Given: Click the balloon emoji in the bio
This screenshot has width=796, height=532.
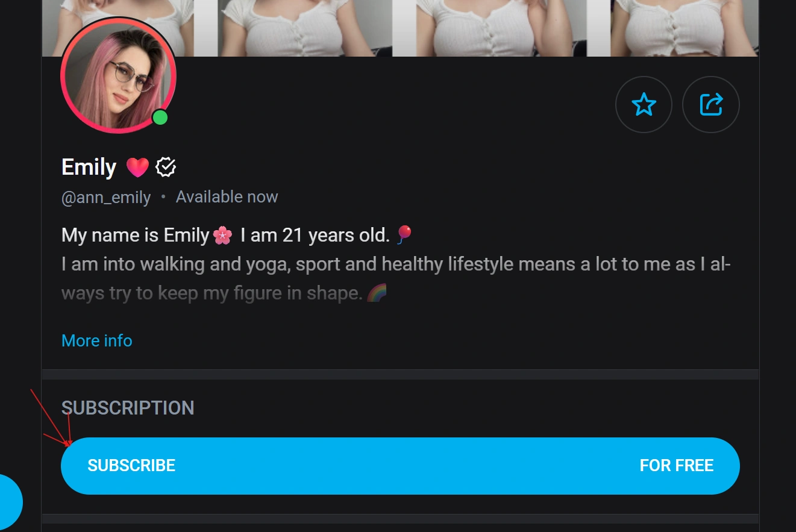Looking at the screenshot, I should tap(404, 234).
